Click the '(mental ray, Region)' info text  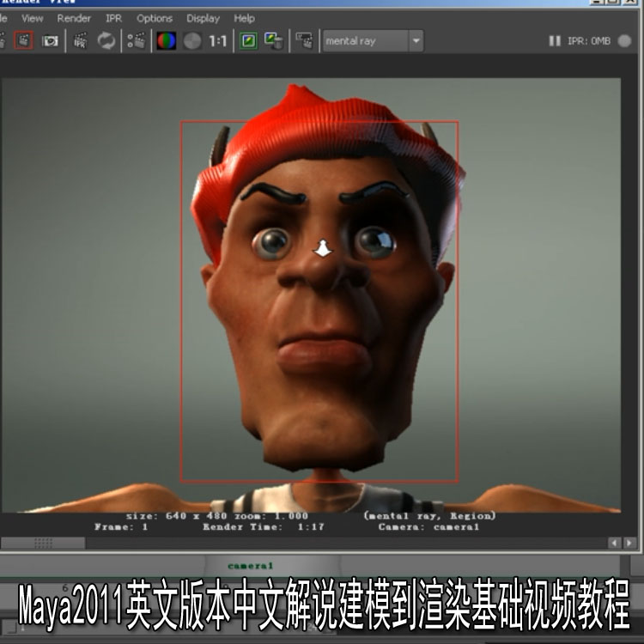pyautogui.click(x=429, y=516)
